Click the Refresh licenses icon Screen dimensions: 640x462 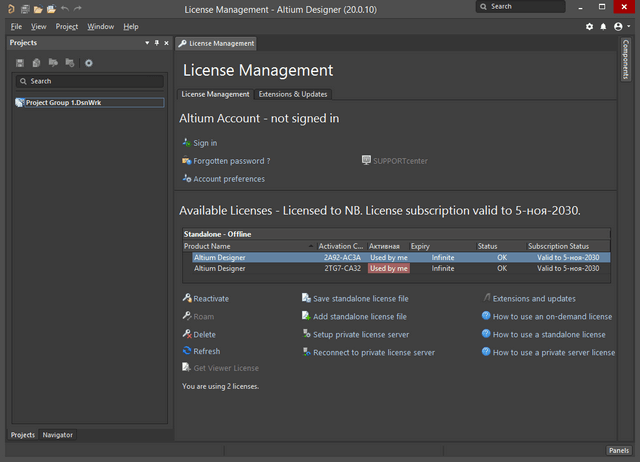point(187,351)
